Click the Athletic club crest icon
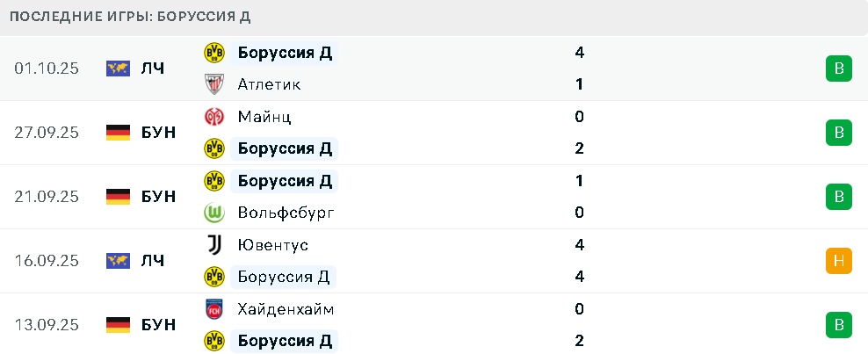 (x=213, y=84)
